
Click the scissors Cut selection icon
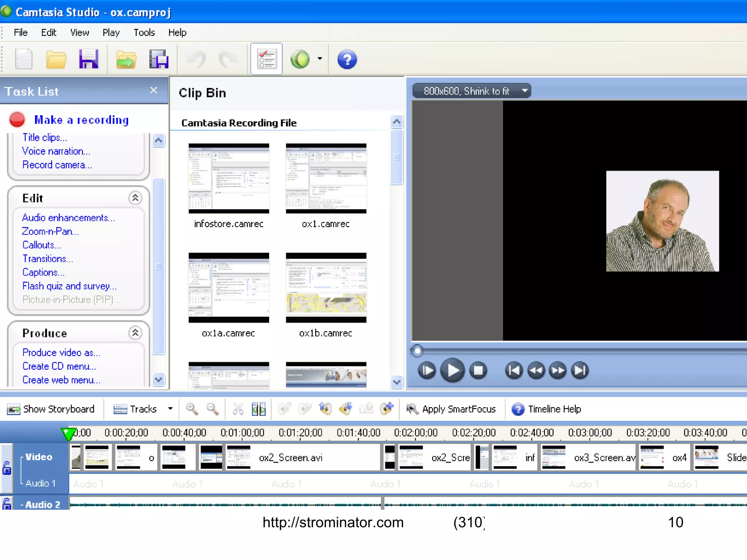pyautogui.click(x=238, y=409)
